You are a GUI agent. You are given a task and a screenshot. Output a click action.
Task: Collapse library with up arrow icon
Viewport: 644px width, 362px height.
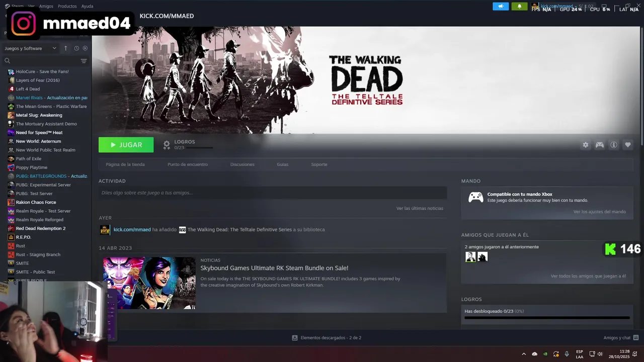click(x=65, y=48)
